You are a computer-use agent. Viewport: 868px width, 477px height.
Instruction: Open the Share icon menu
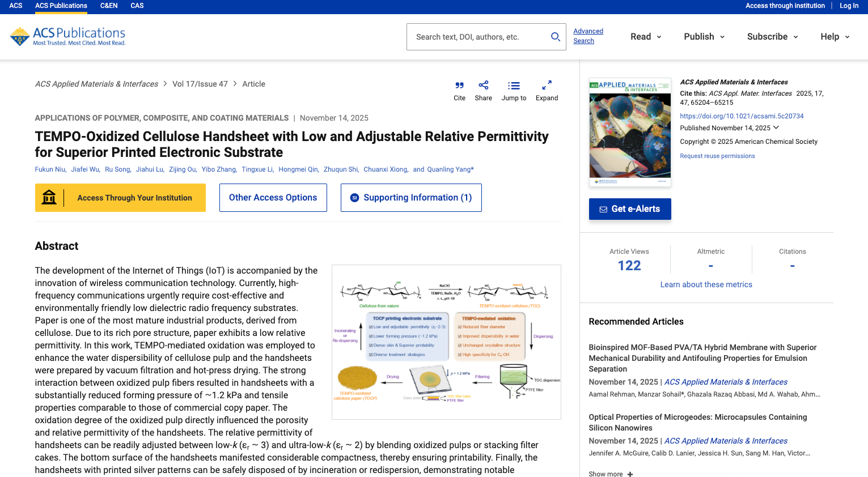coord(483,86)
